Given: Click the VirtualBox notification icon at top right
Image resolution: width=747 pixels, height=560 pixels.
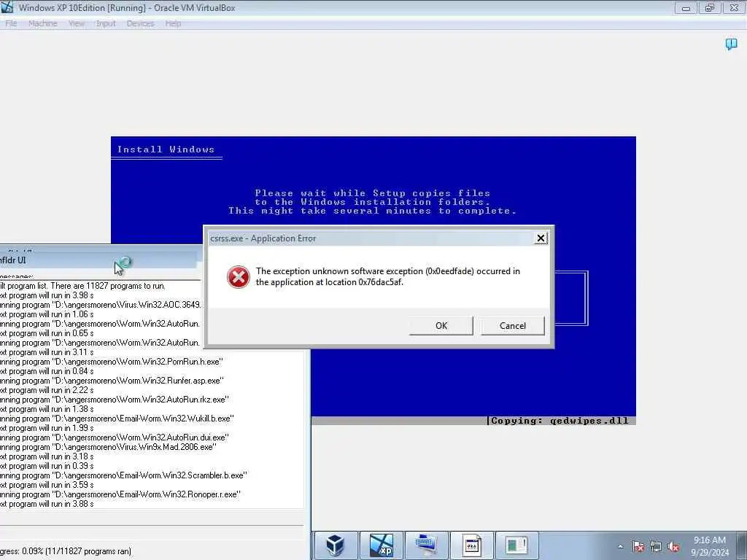Looking at the screenshot, I should tap(731, 44).
